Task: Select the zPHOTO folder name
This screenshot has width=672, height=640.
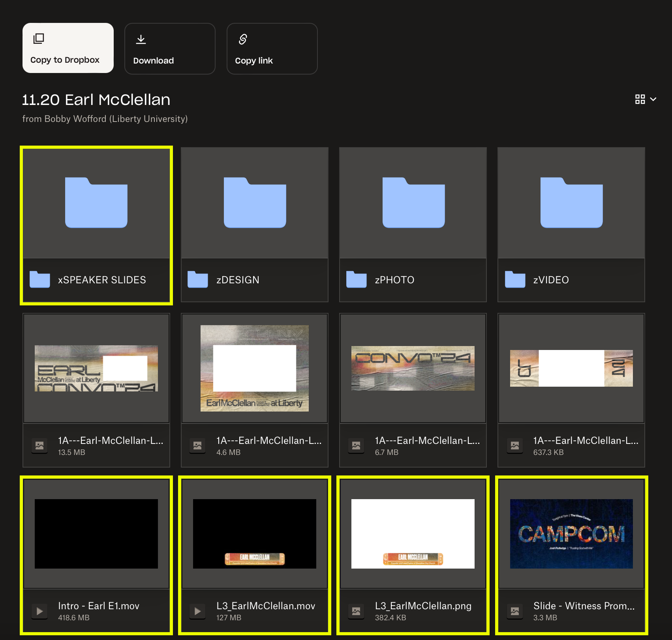Action: [394, 280]
